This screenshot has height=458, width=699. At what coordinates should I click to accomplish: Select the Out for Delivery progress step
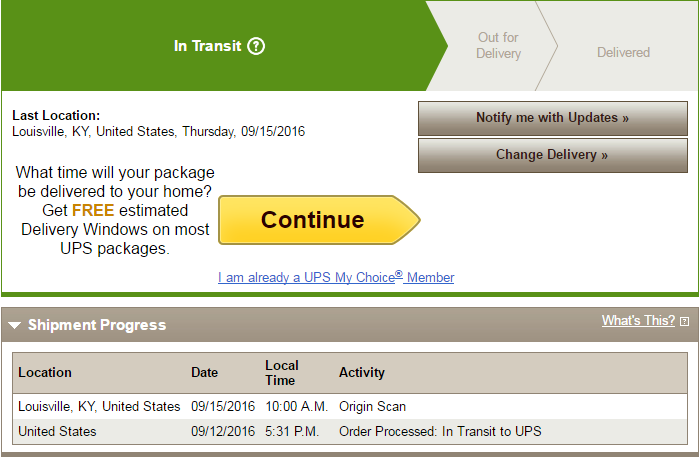(498, 46)
